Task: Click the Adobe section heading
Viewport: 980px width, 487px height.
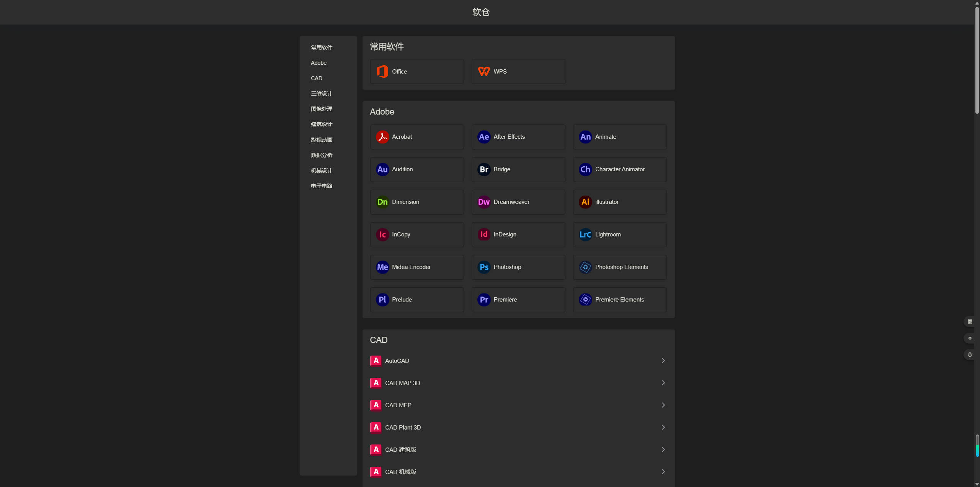Action: click(x=382, y=112)
